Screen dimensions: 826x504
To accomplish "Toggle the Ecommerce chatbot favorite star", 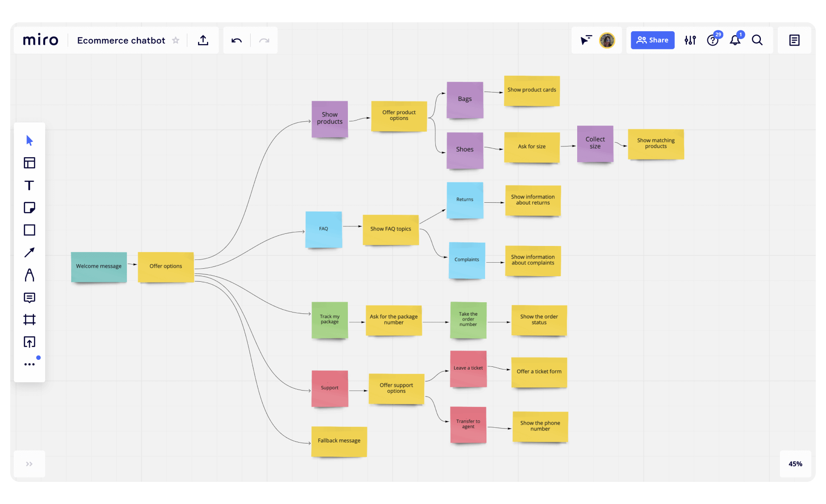I will coord(176,40).
